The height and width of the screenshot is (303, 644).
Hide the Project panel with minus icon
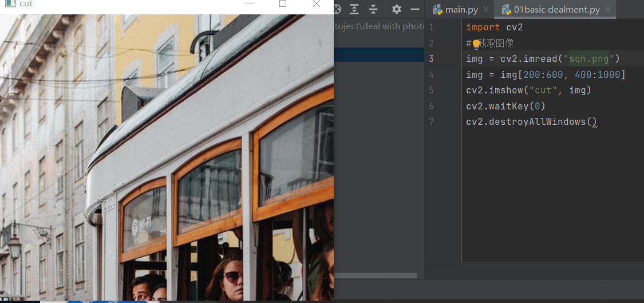click(415, 9)
